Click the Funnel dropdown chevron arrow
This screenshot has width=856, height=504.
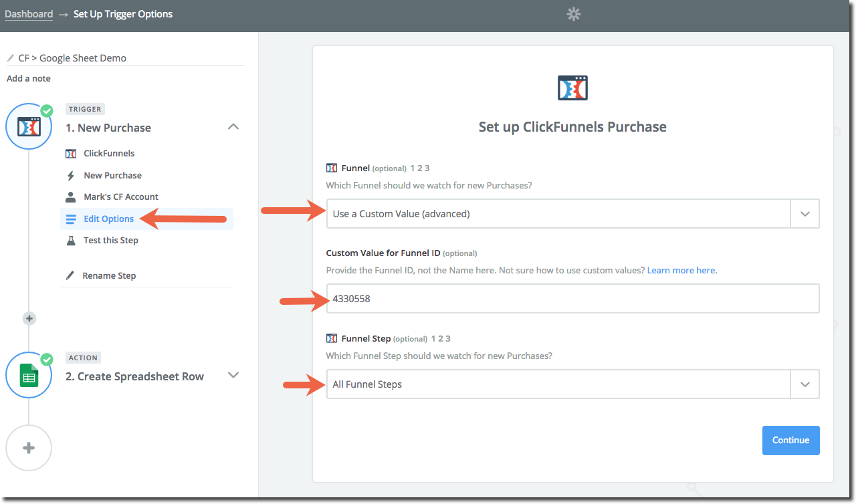[x=805, y=214]
